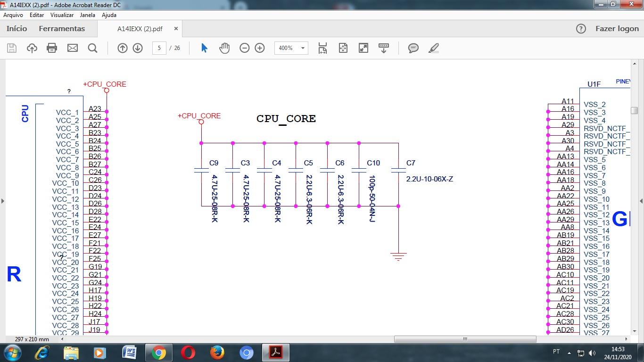Show hidden system tray icons
Image resolution: width=644 pixels, height=362 pixels.
click(x=569, y=353)
